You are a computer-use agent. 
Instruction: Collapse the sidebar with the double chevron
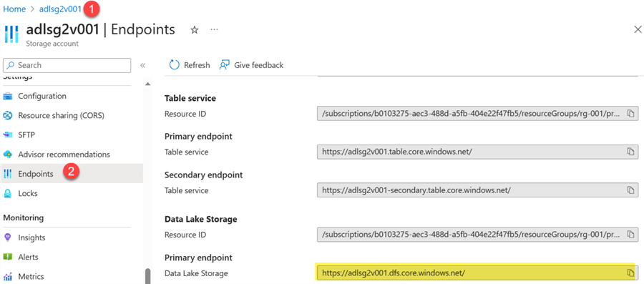point(142,65)
